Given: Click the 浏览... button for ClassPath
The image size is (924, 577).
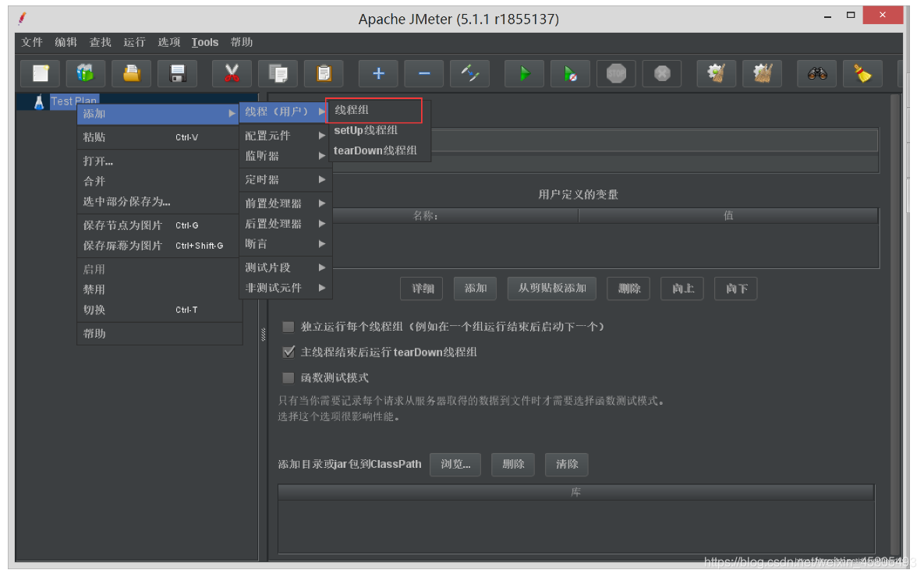Looking at the screenshot, I should coord(455,464).
